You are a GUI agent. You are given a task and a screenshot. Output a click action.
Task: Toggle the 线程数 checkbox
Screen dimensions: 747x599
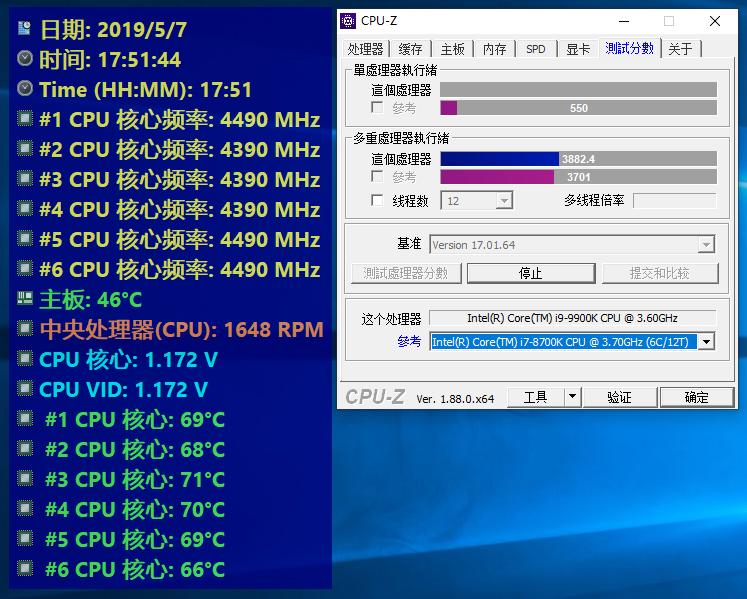(377, 200)
